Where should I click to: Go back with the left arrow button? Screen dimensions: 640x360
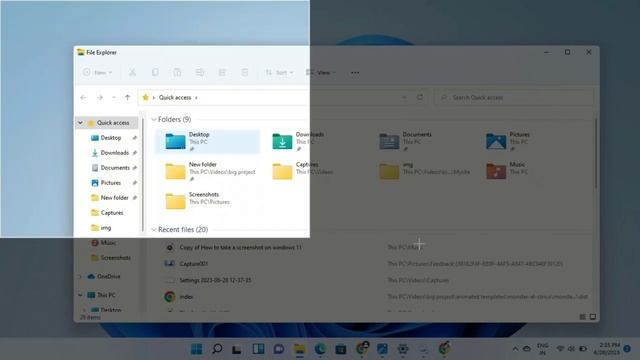tap(83, 98)
